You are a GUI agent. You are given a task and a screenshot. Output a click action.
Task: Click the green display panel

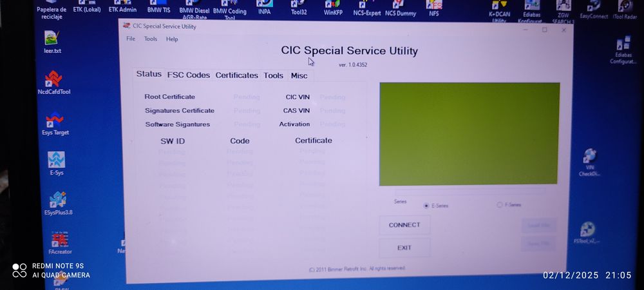[469, 133]
